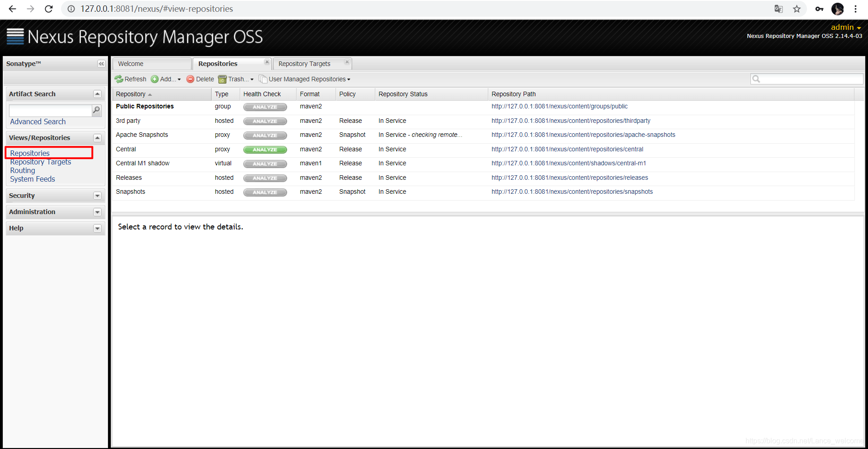868x449 pixels.
Task: Switch to the Welcome tab
Action: click(152, 64)
